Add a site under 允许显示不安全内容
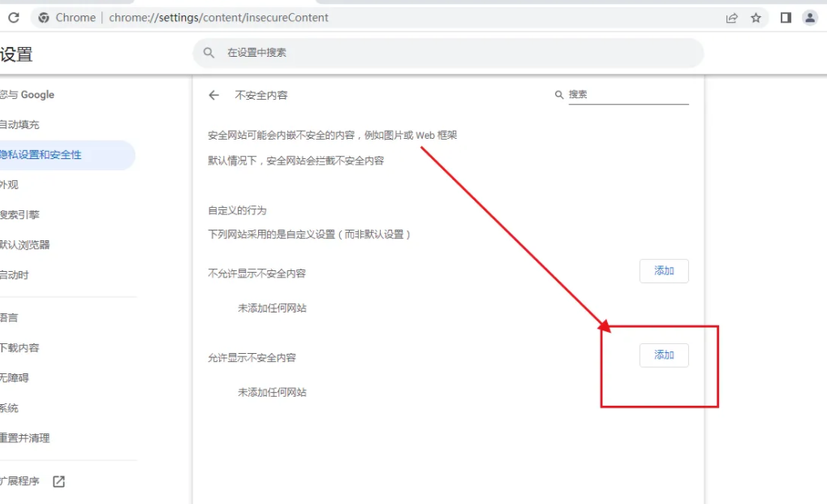This screenshot has height=504, width=827. (x=664, y=355)
